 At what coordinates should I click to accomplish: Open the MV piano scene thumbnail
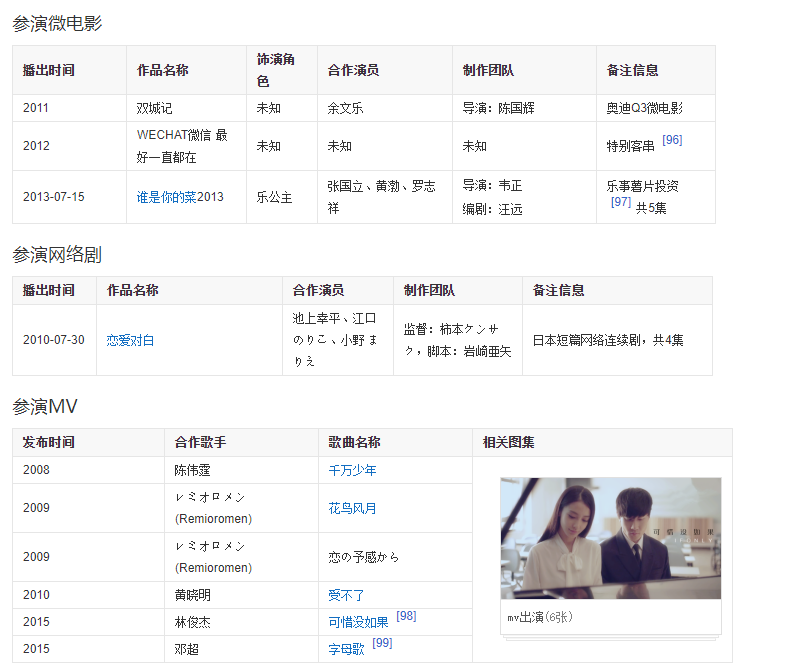pyautogui.click(x=610, y=538)
